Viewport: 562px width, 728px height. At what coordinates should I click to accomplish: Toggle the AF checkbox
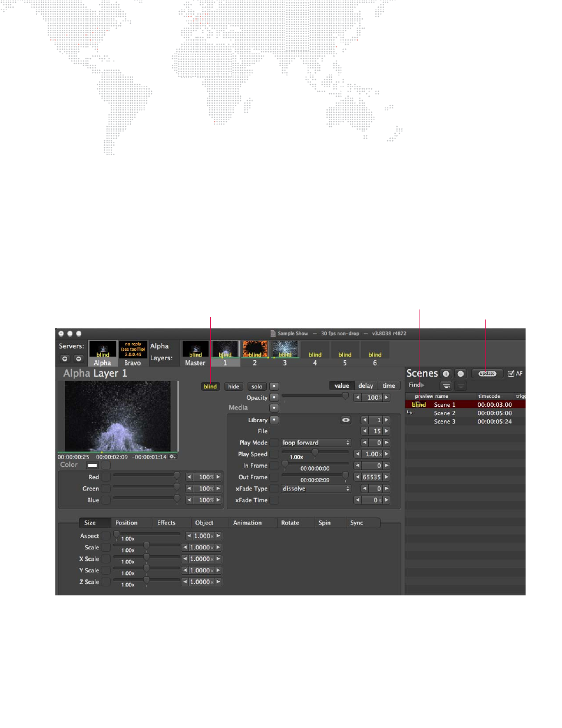[511, 374]
